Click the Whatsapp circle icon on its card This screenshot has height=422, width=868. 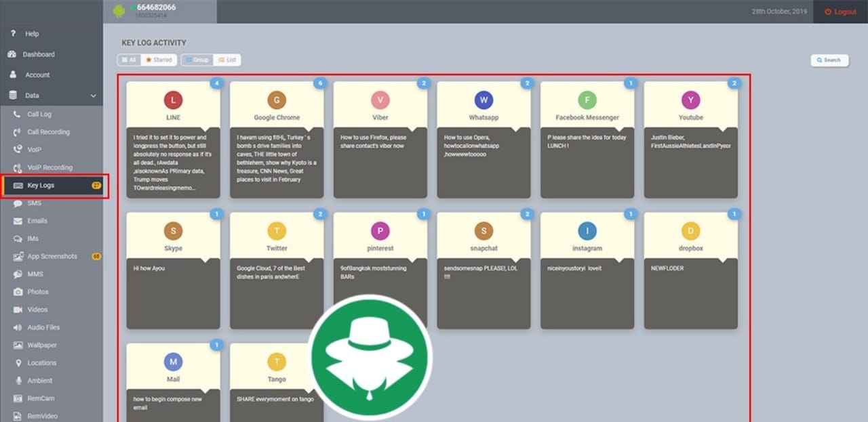484,100
